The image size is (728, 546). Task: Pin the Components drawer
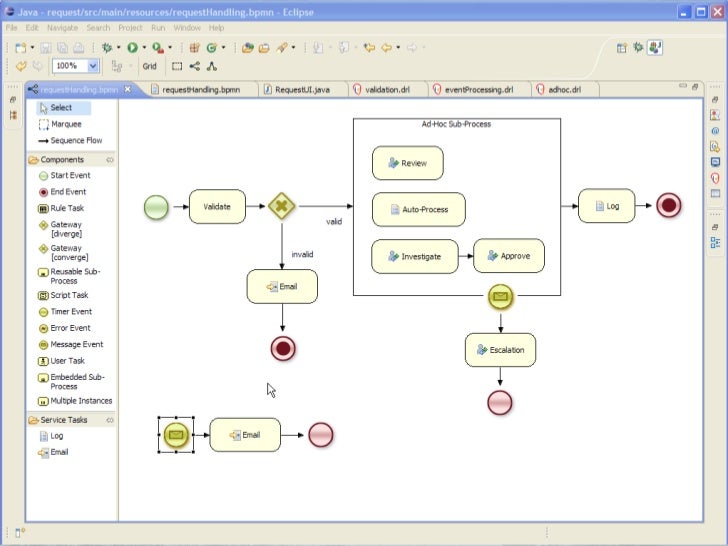[110, 160]
